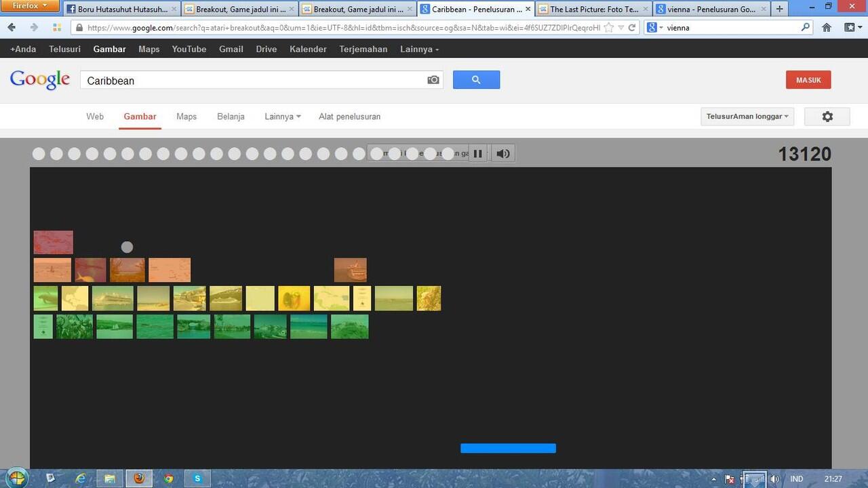Screen dimensions: 868x488
Task: Switch to the Web results tab
Action: 95,117
